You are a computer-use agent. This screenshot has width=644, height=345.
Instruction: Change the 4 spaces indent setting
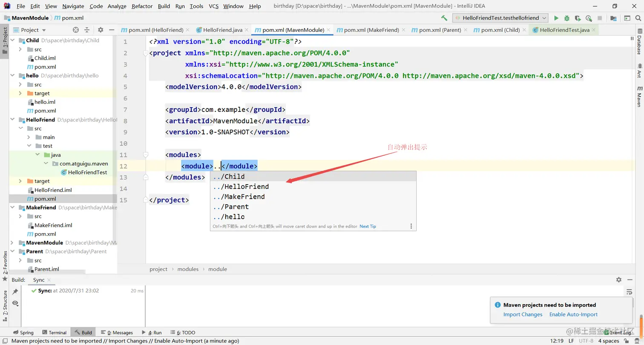click(x=609, y=341)
